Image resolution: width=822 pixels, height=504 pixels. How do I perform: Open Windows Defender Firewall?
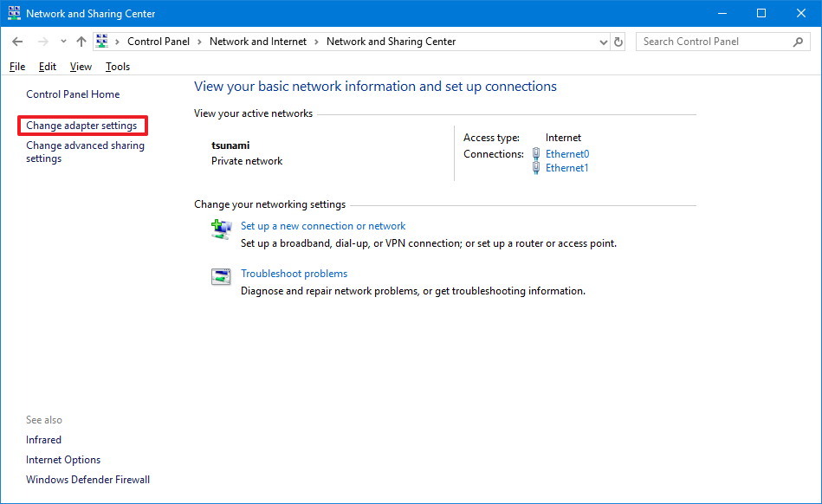(x=87, y=479)
